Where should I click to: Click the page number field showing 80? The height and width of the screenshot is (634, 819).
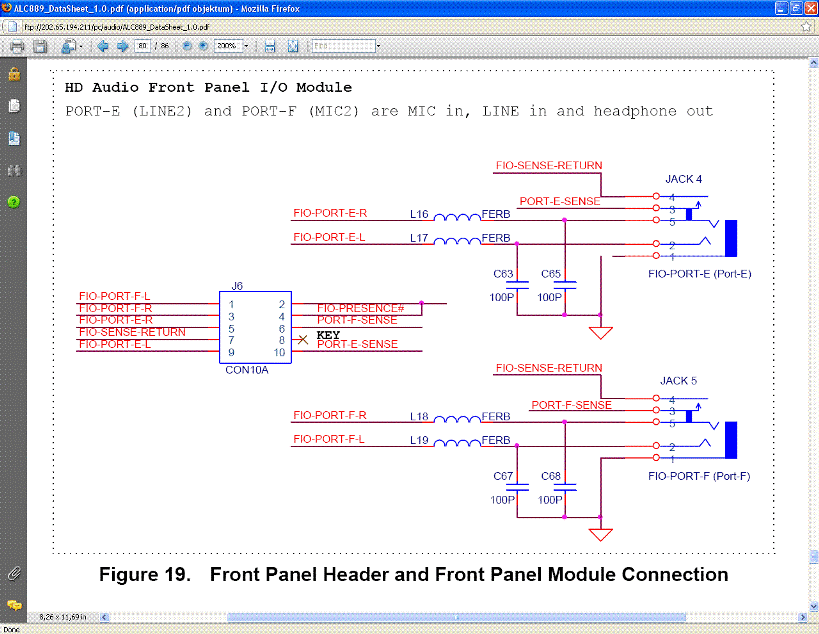pyautogui.click(x=142, y=46)
